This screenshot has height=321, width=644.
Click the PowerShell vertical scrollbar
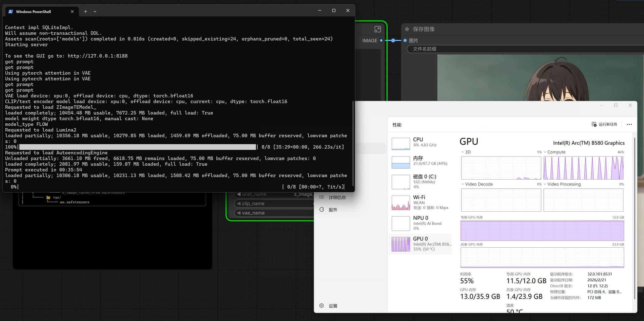pyautogui.click(x=353, y=144)
